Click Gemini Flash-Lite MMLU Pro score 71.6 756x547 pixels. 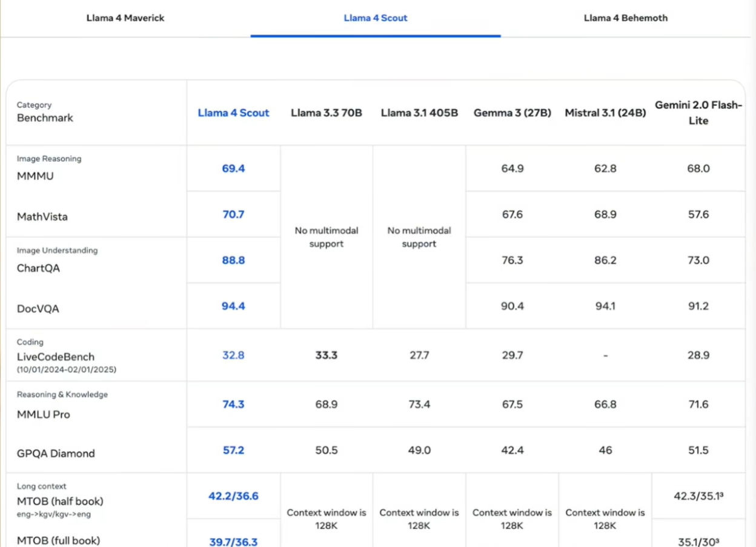pyautogui.click(x=698, y=405)
